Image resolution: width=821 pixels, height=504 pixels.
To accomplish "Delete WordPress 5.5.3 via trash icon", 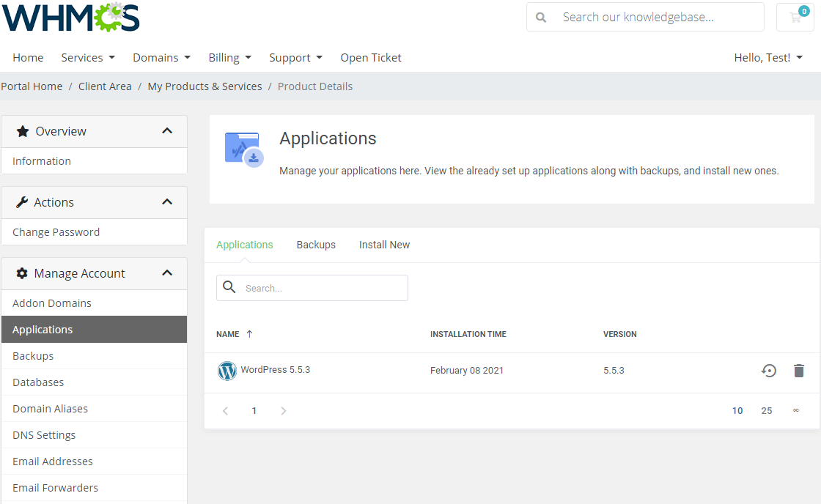I will 798,371.
